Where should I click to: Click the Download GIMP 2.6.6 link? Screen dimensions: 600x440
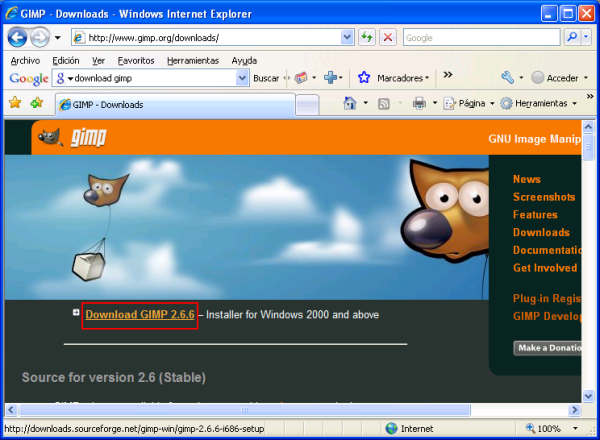[139, 315]
